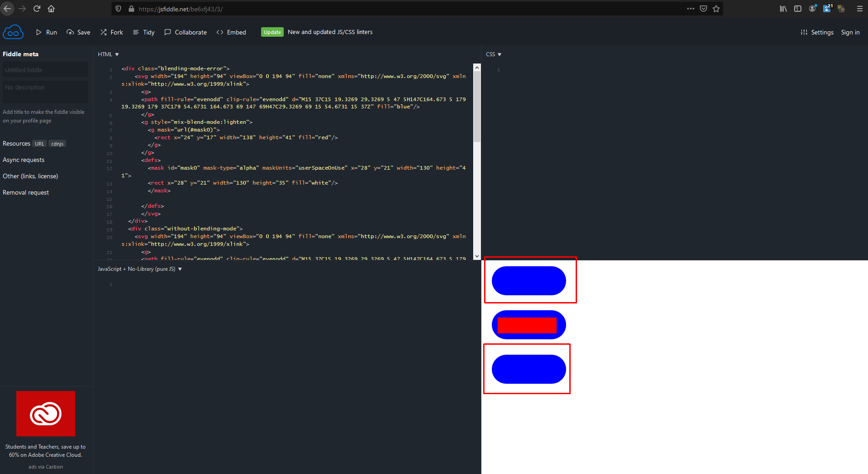Tidy the code

143,32
